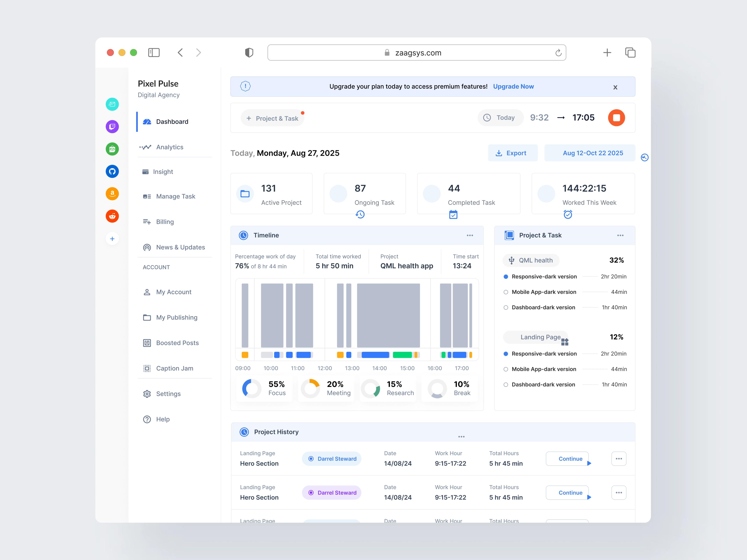Select Landing Page Mobile App-dark version radio

coord(506,369)
